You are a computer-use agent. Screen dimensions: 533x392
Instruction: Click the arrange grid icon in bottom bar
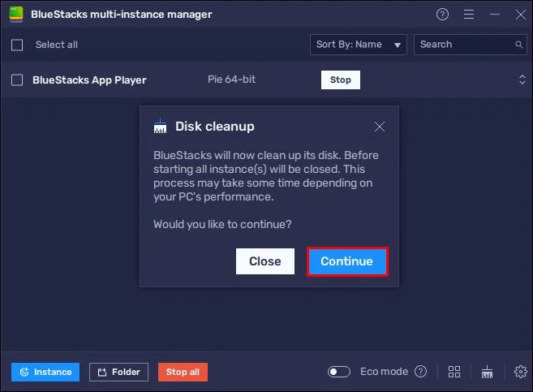pos(454,372)
